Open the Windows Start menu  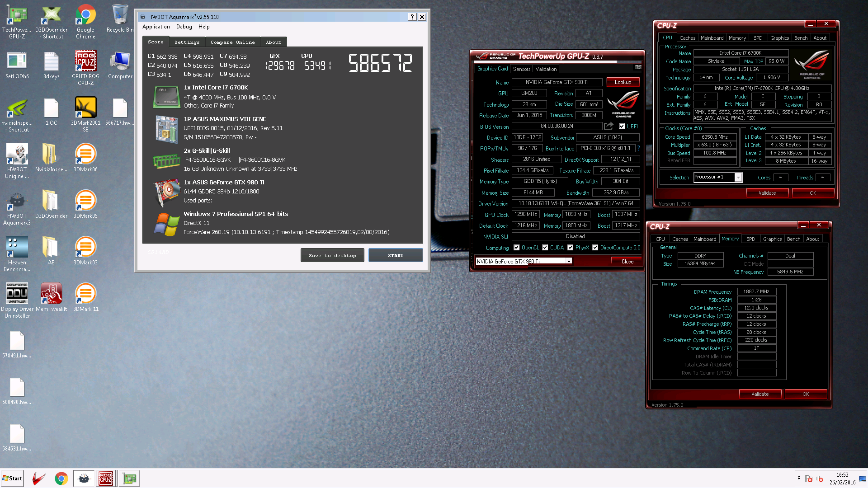(x=12, y=479)
